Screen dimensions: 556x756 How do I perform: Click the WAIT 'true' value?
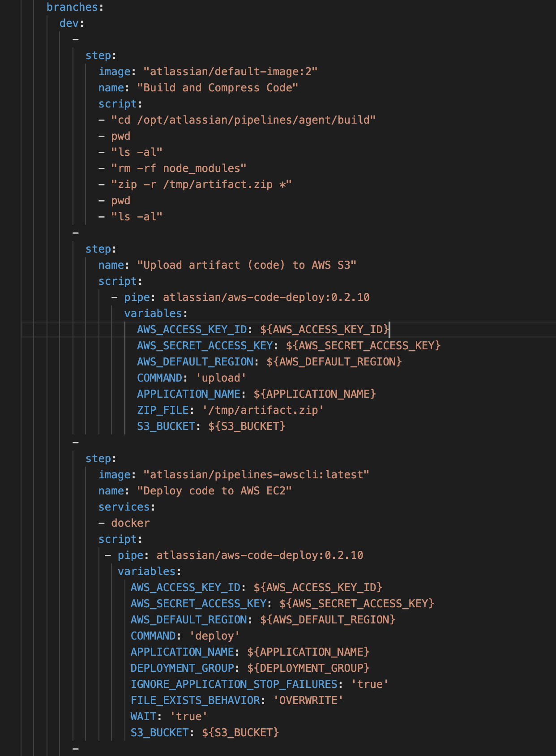[x=188, y=717]
